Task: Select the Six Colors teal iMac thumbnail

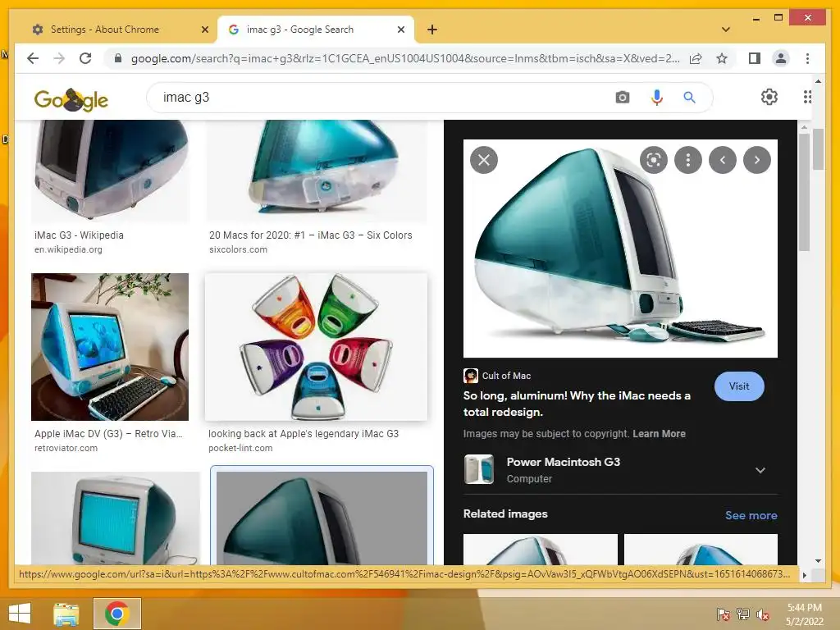Action: (x=316, y=171)
